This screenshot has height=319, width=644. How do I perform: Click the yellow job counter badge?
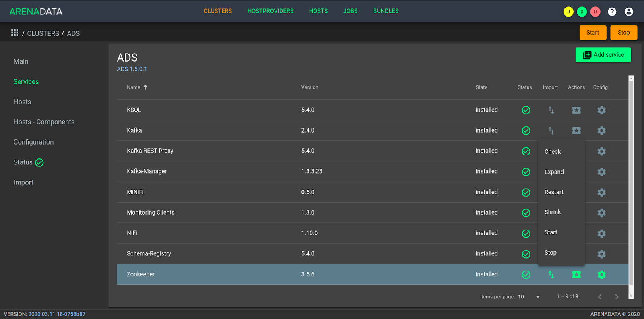pyautogui.click(x=568, y=12)
